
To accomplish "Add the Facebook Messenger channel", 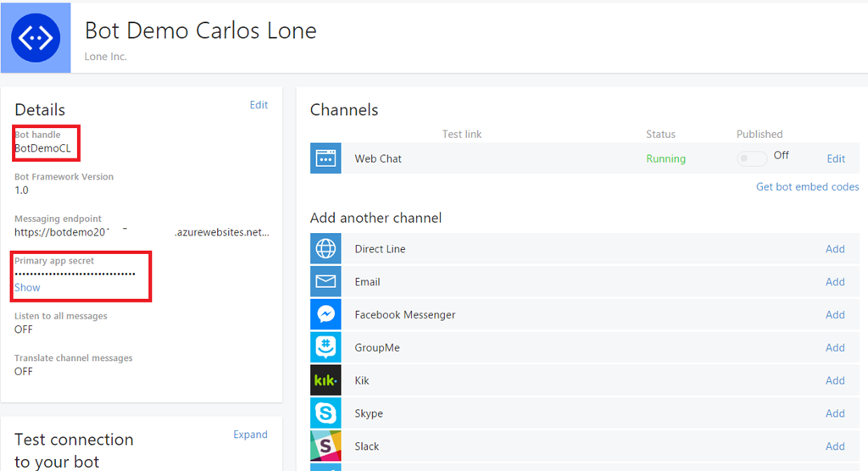I will tap(835, 314).
